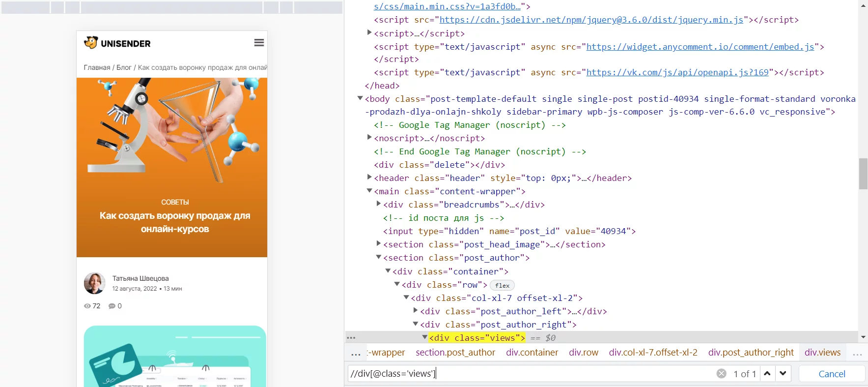Select div.post_author_right in the breadcrumb
Viewport: 868px width, 387px height.
click(751, 353)
